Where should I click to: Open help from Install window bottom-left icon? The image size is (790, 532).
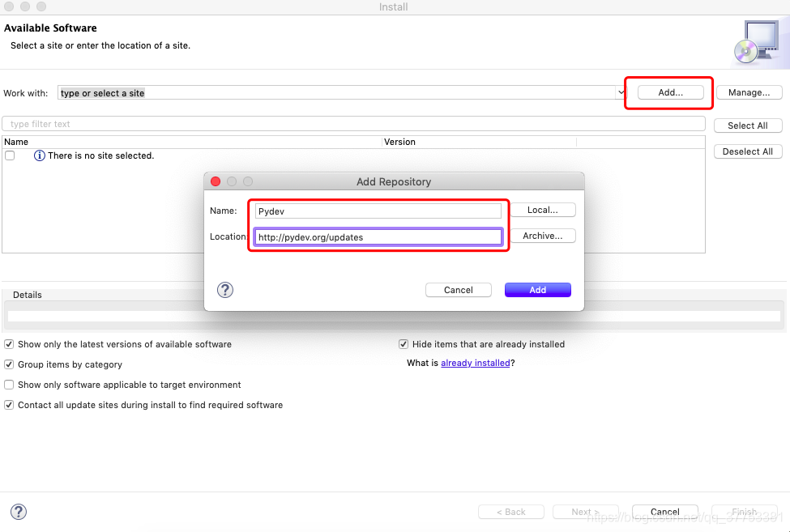pos(19,512)
